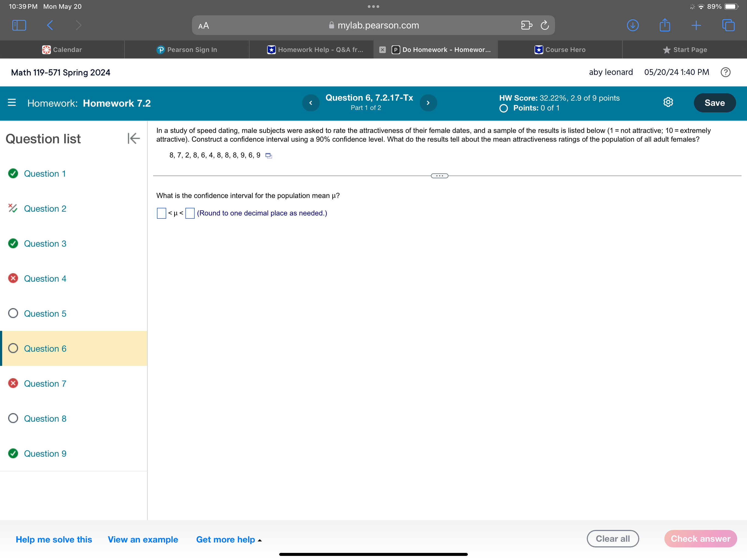Click the lower bound answer box

161,213
